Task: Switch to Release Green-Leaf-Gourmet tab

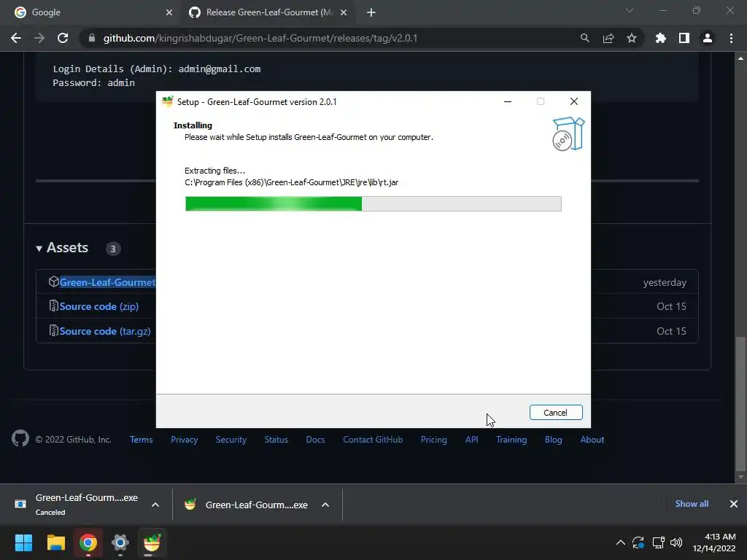Action: [x=268, y=12]
